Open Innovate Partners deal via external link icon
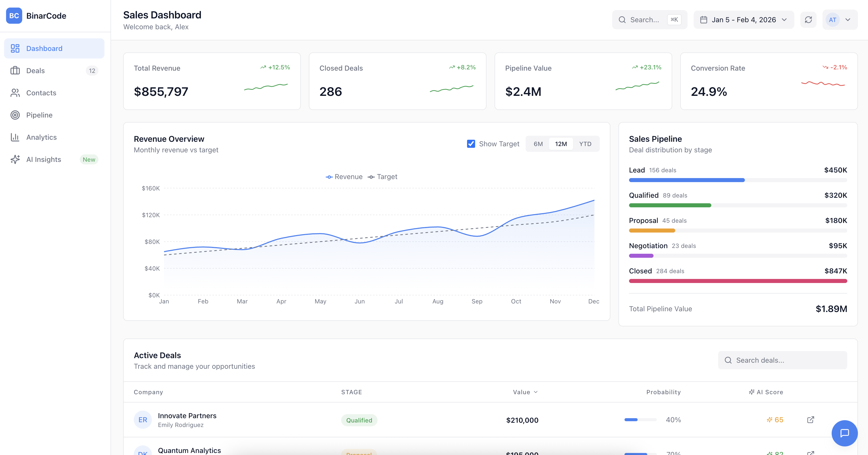 coord(810,420)
